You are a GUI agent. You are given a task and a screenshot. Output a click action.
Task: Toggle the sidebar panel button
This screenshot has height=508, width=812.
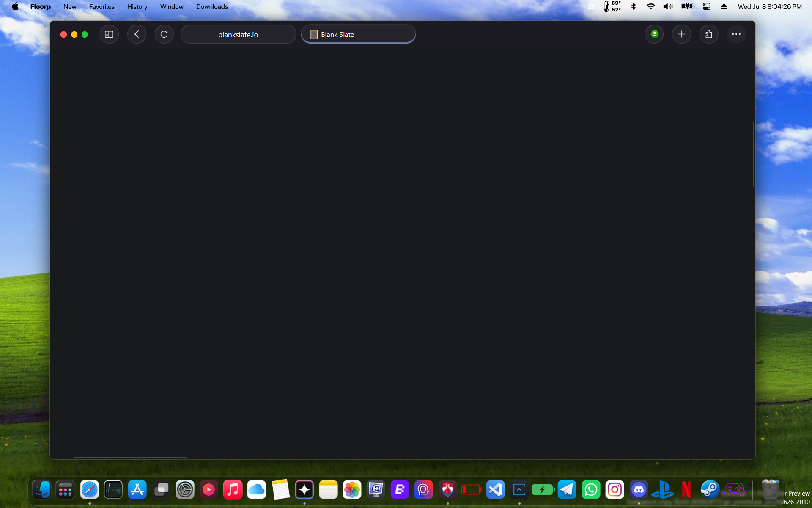(x=109, y=34)
